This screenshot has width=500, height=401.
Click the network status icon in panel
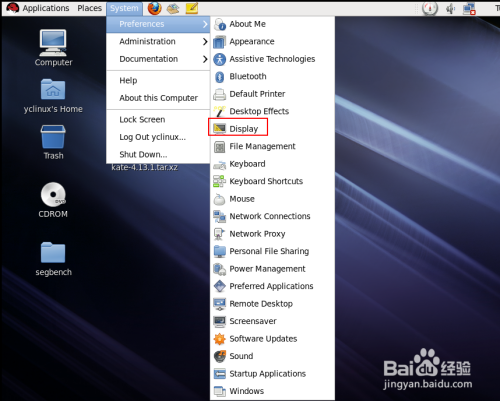[x=469, y=9]
